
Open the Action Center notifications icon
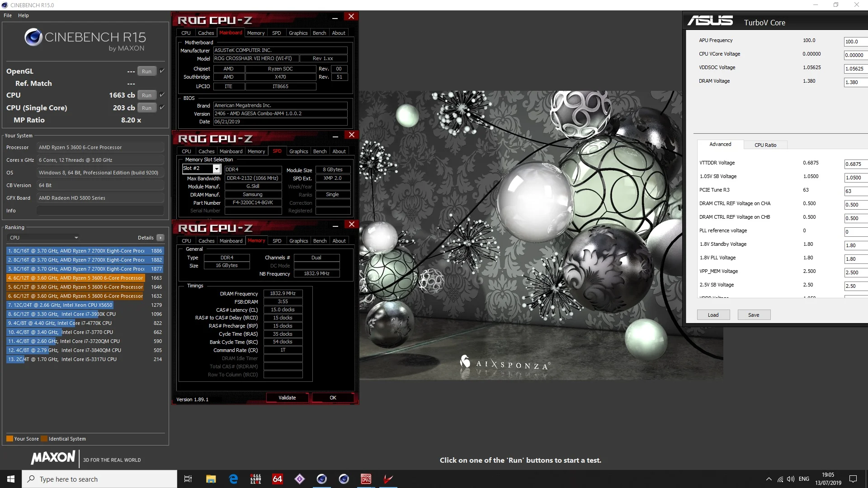tap(853, 479)
